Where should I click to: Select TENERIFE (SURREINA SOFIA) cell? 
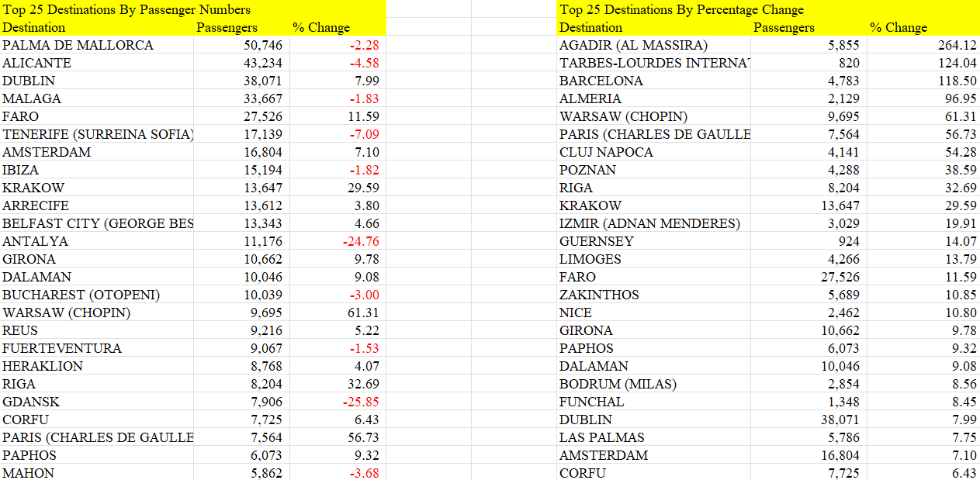coord(98,134)
